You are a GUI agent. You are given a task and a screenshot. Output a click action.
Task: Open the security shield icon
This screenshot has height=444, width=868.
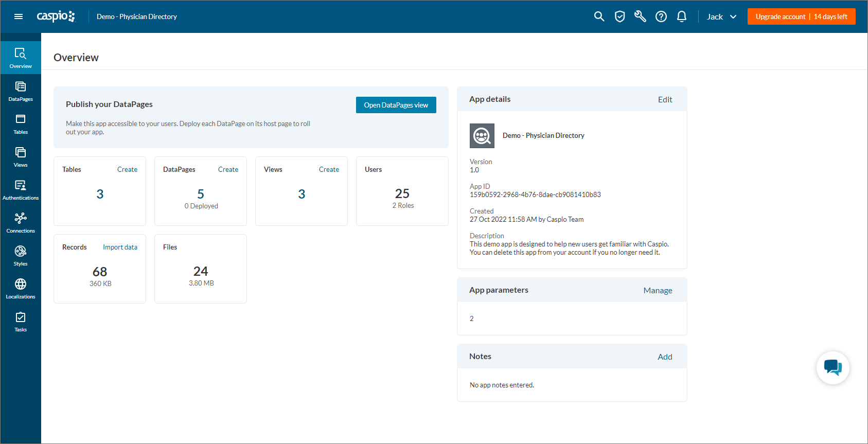pos(620,16)
